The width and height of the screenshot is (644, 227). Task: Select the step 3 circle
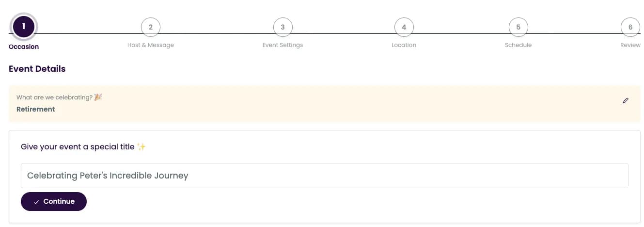click(283, 27)
